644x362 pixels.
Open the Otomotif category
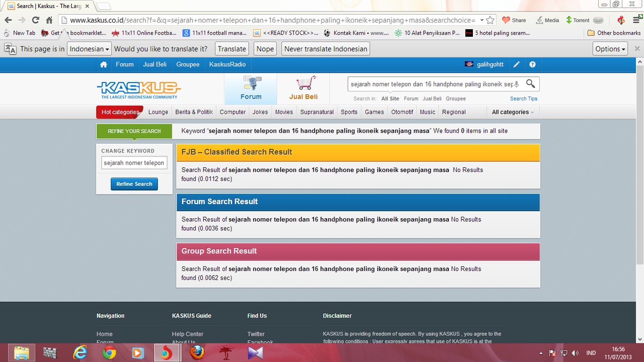[402, 112]
